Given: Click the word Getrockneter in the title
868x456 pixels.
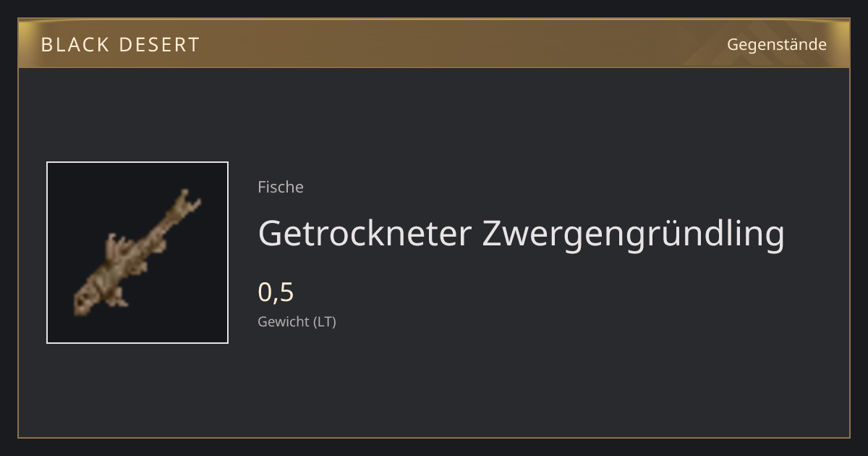Looking at the screenshot, I should pos(365,234).
